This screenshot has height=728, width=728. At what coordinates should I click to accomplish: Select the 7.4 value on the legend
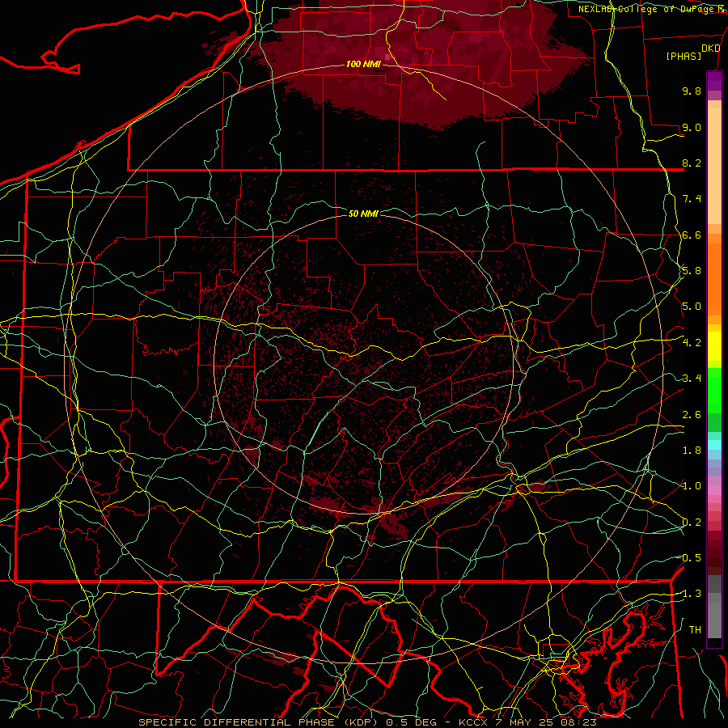point(692,199)
